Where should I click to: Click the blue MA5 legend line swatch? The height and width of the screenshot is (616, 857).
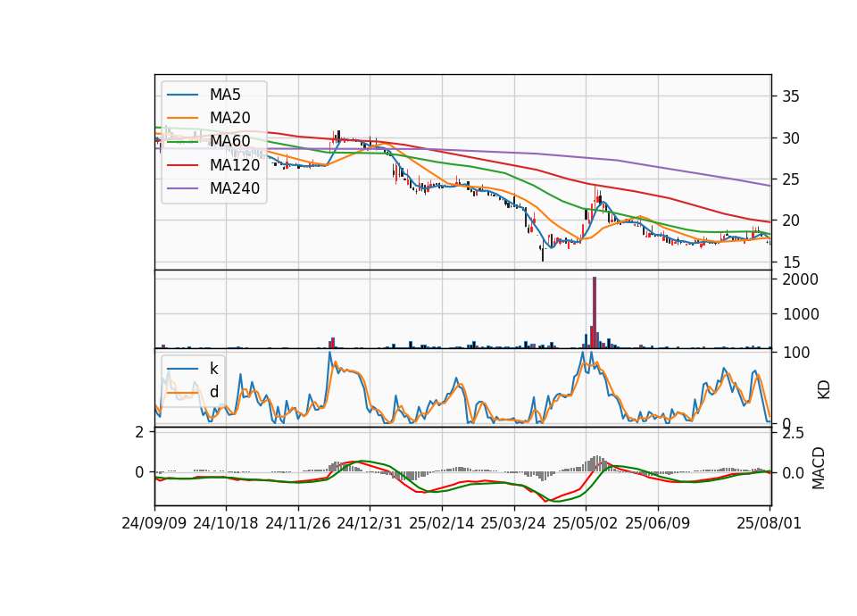pos(182,96)
